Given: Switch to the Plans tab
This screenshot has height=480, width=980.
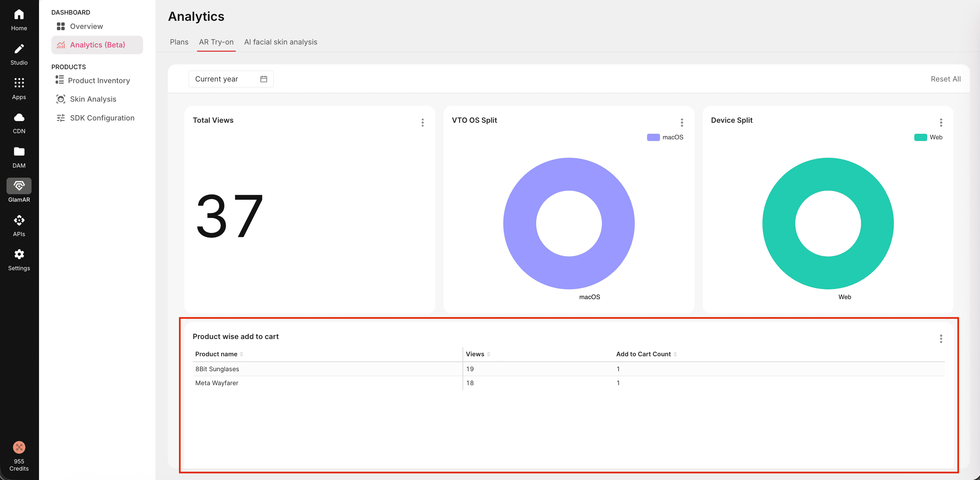Looking at the screenshot, I should click(x=179, y=42).
